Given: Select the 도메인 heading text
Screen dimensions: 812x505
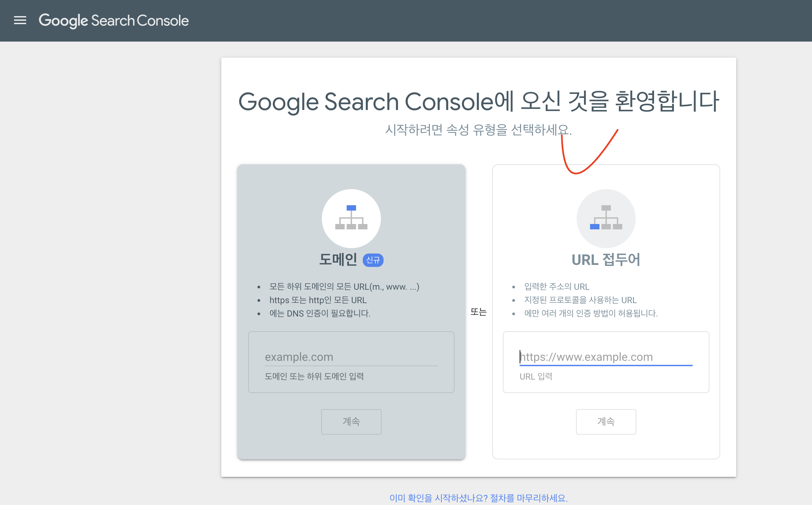Looking at the screenshot, I should 338,260.
